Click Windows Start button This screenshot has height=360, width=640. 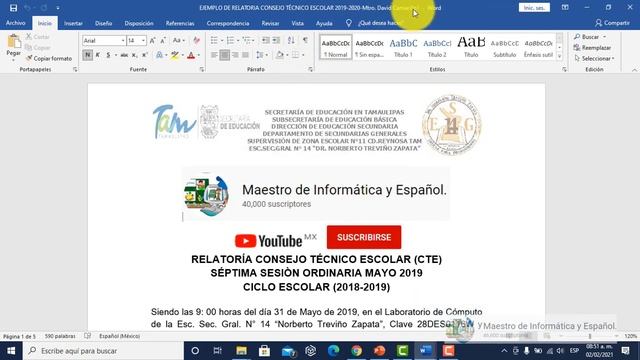pos(11,351)
